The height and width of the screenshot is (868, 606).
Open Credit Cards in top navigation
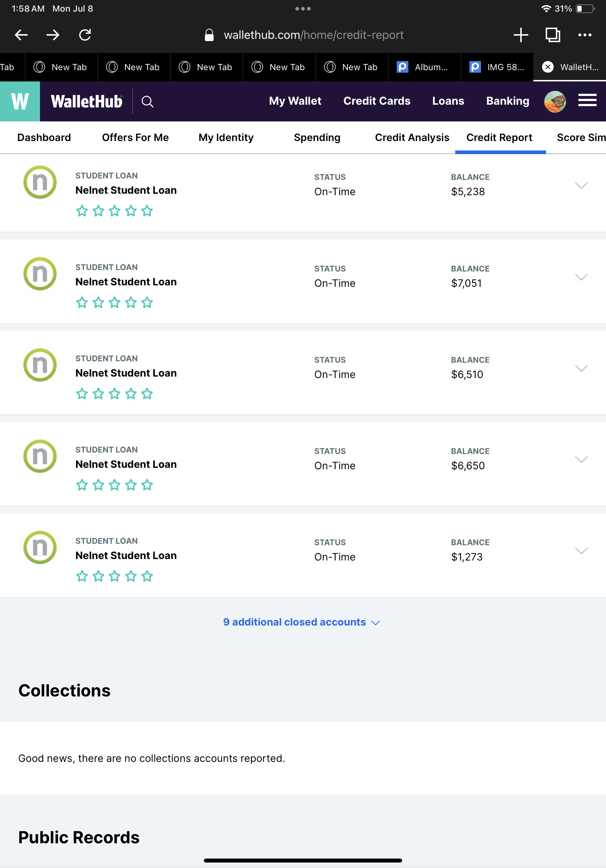tap(377, 101)
